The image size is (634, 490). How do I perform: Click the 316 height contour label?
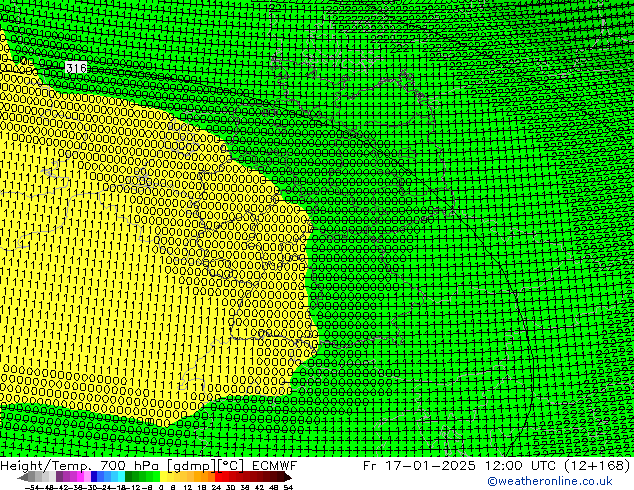[x=76, y=68]
